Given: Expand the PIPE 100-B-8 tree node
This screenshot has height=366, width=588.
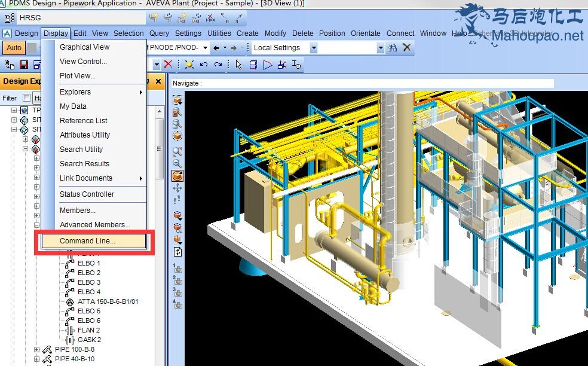Looking at the screenshot, I should (x=37, y=349).
